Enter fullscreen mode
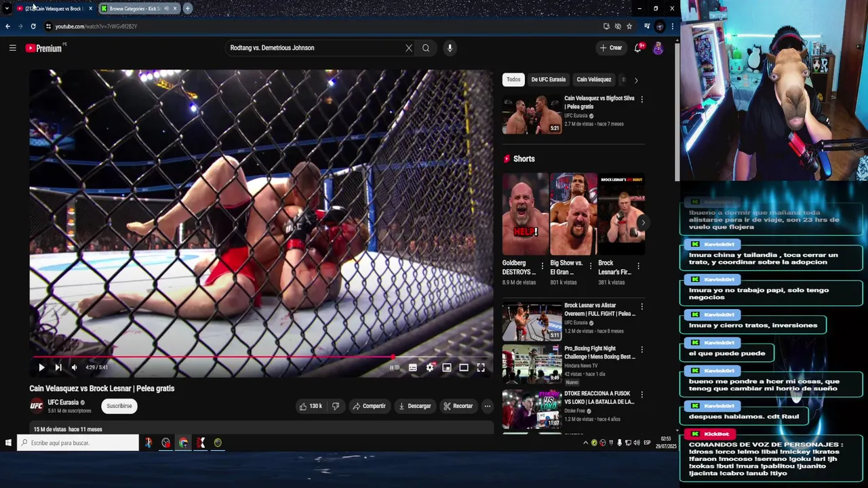 (x=481, y=367)
